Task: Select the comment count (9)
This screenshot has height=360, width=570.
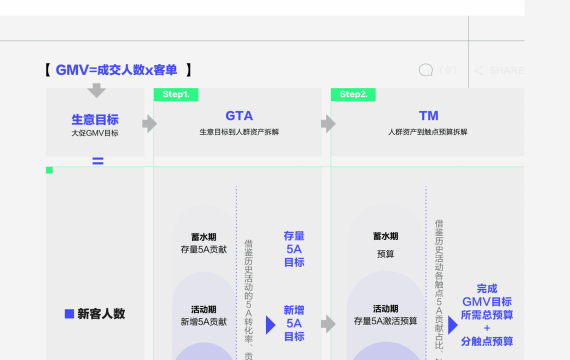Action: click(448, 70)
